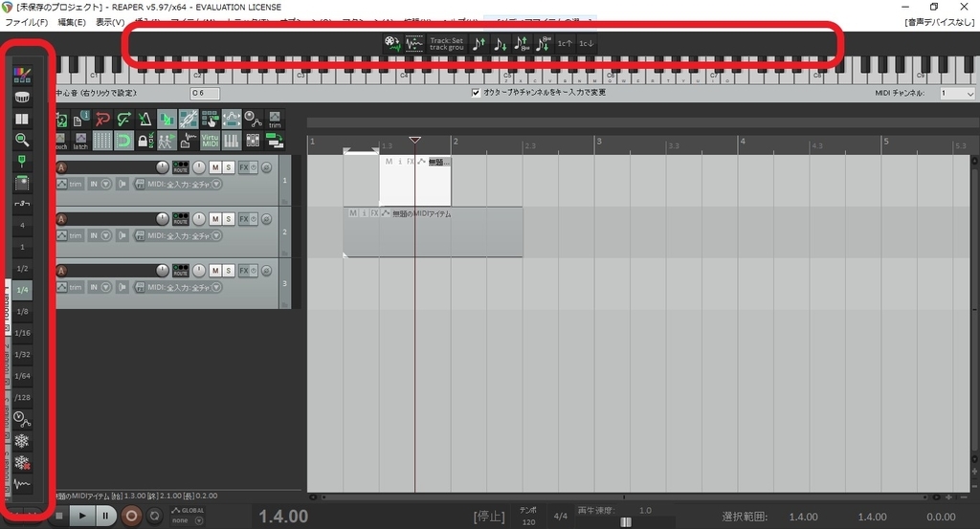The image size is (980, 529).
Task: Toggle auto-crossfade icon in main toolbar
Action: (167, 120)
